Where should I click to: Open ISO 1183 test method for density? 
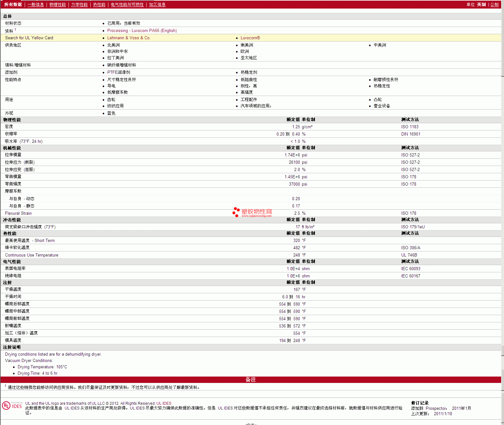[410, 127]
